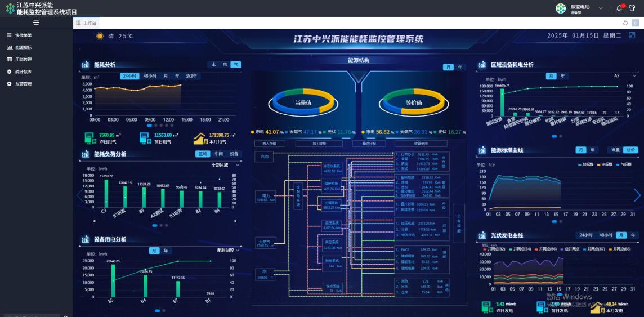Click the 当量值 donut chart
Screen dimensions: 644x317
303,102
